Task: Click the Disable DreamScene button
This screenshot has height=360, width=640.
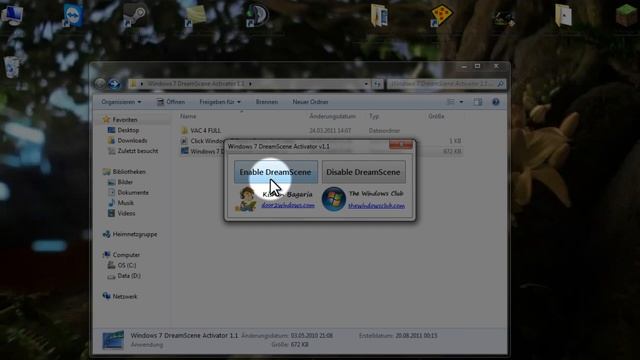Action: [363, 172]
